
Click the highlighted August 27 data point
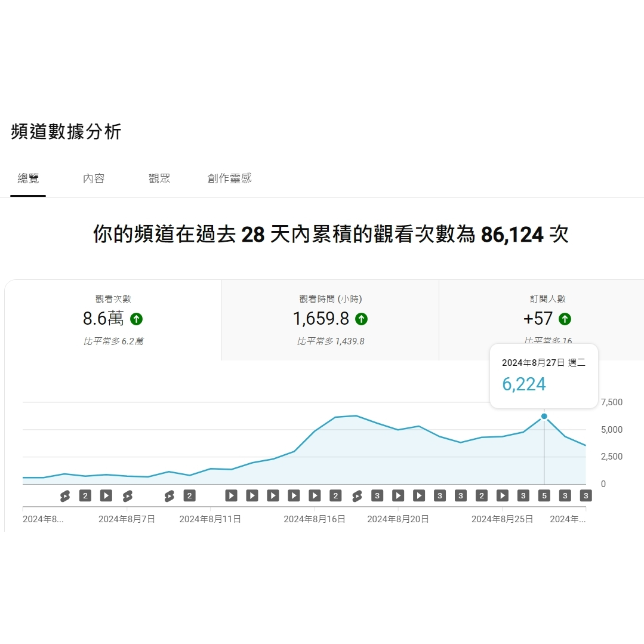[x=544, y=417]
